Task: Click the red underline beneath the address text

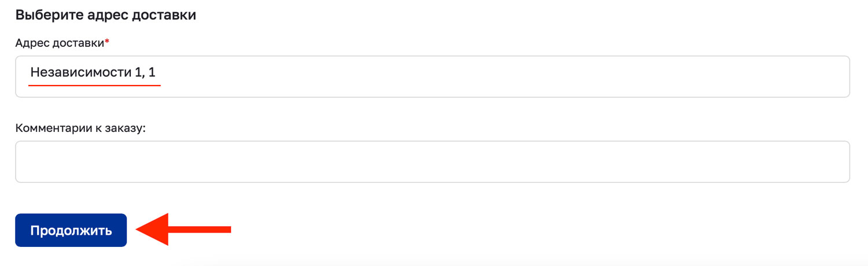Action: [94, 86]
